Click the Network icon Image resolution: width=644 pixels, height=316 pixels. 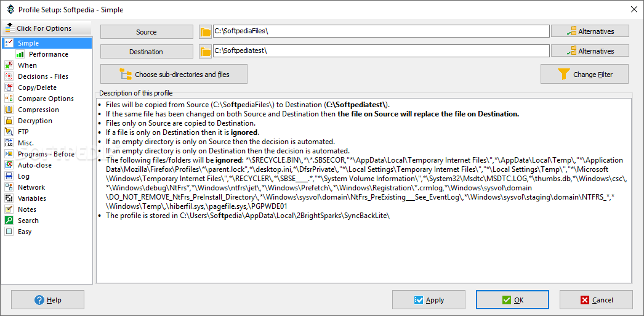(9, 187)
